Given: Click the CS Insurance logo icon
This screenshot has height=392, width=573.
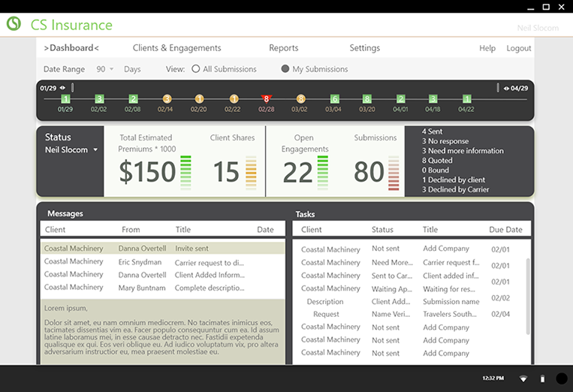Looking at the screenshot, I should coord(14,24).
